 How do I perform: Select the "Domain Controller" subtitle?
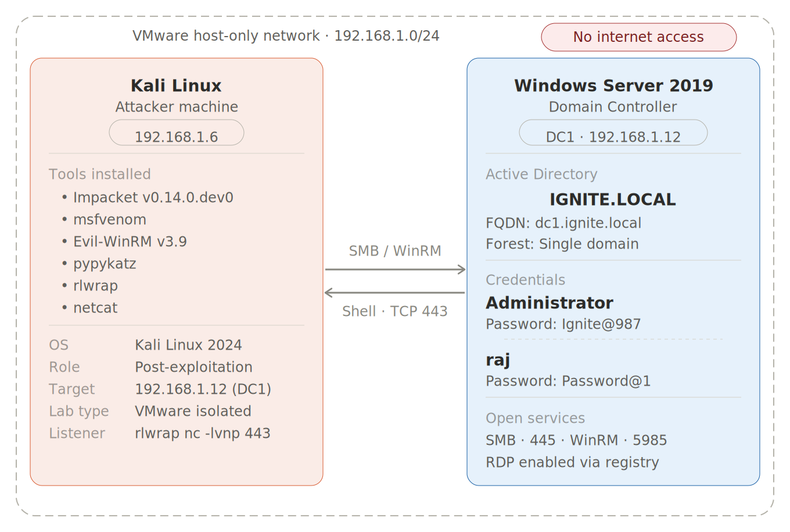[613, 107]
